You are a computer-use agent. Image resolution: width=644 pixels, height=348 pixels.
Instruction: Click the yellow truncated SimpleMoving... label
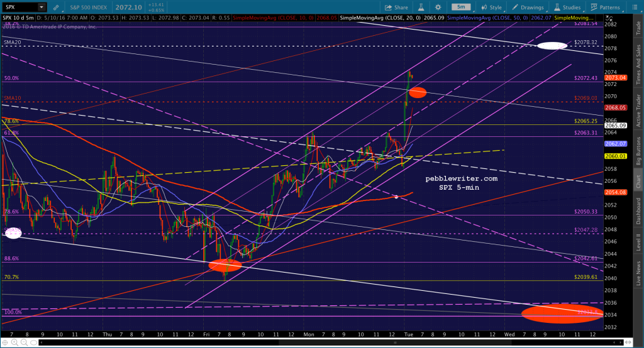tap(574, 18)
